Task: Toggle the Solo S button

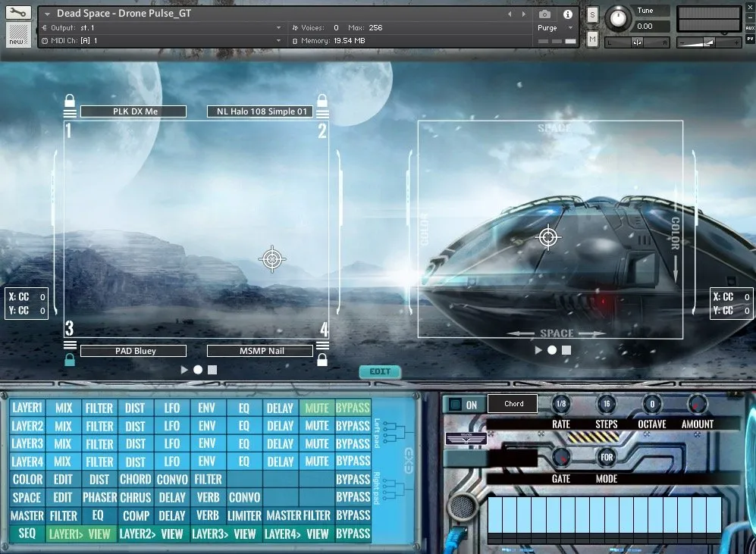Action: click(592, 15)
